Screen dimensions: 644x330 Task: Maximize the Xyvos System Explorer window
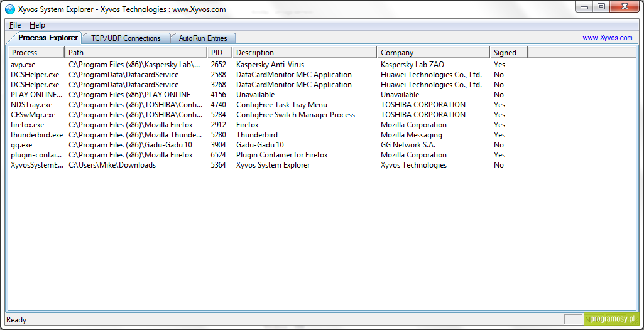tap(601, 7)
